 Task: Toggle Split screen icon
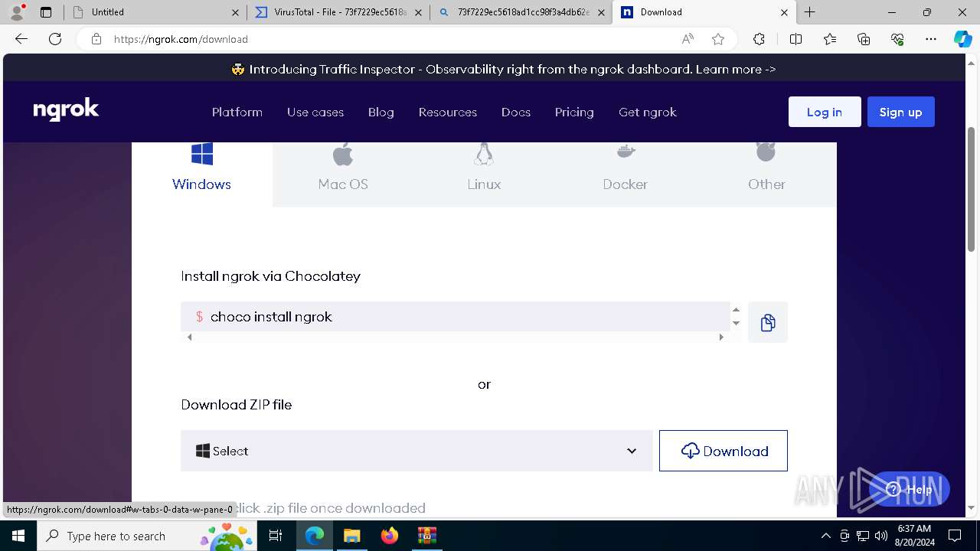795,39
